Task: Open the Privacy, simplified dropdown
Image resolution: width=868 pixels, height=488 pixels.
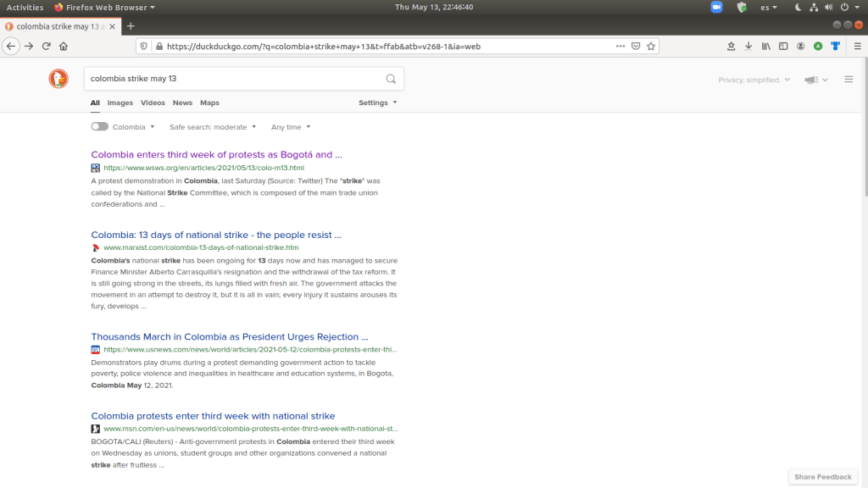Action: point(754,80)
